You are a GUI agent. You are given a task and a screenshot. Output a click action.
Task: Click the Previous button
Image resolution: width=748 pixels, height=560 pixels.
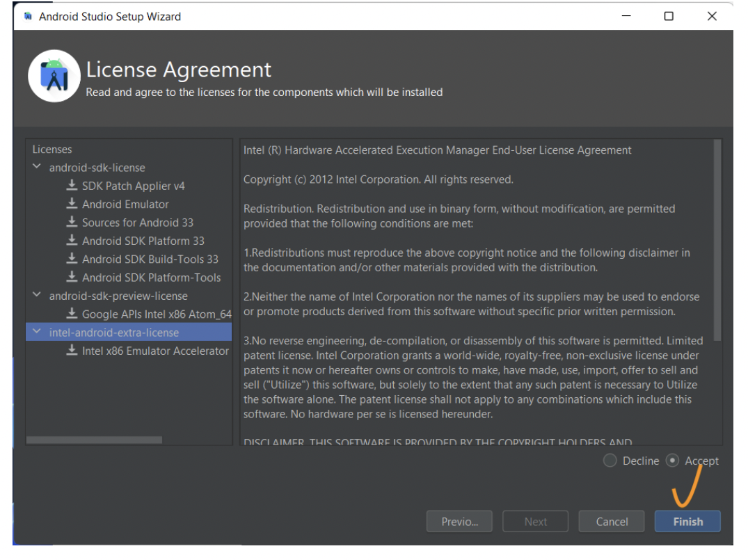click(x=459, y=521)
